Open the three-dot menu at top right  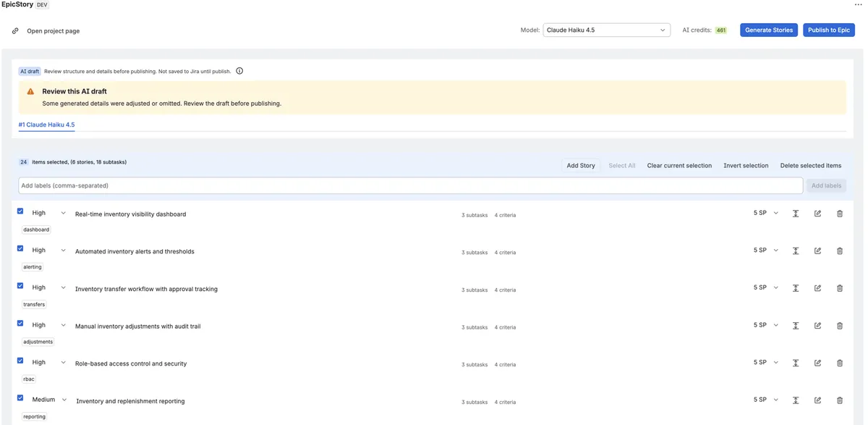(858, 4)
